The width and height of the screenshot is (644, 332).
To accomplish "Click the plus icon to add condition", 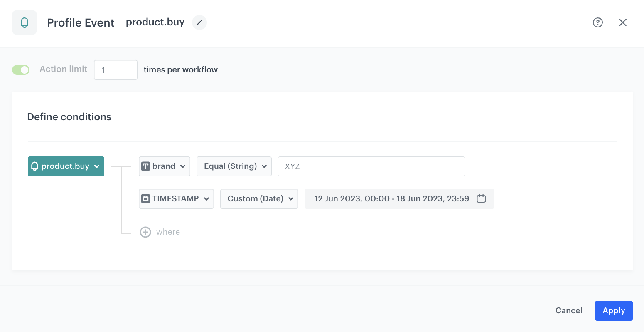I will 145,232.
